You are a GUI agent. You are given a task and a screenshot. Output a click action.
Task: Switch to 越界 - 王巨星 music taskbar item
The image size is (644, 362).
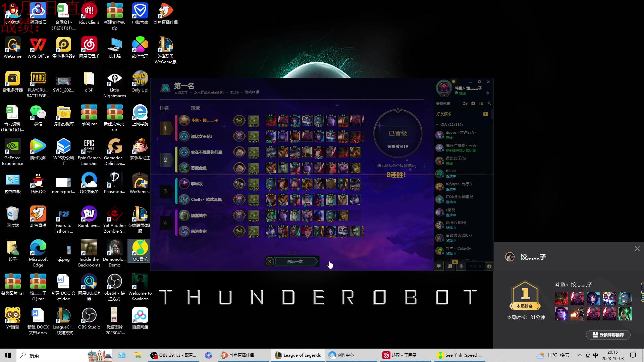[x=405, y=355]
